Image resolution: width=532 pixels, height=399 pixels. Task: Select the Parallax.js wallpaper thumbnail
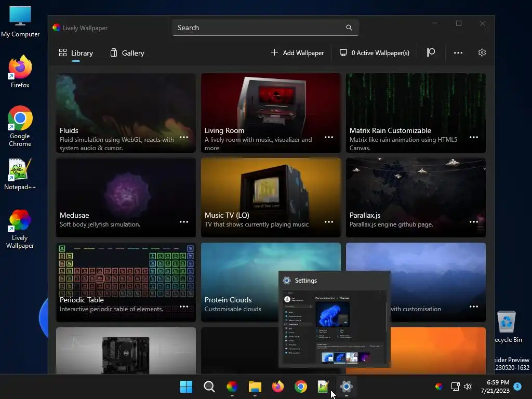416,197
